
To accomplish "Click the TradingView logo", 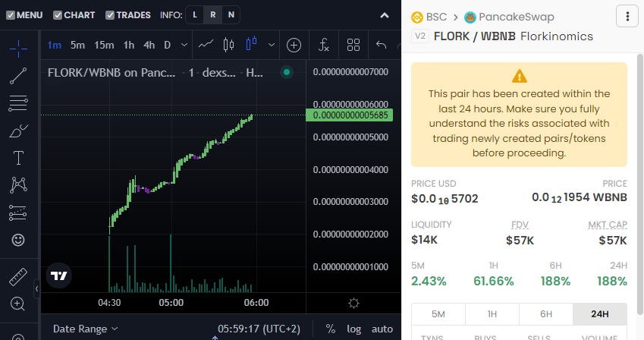I will click(58, 275).
